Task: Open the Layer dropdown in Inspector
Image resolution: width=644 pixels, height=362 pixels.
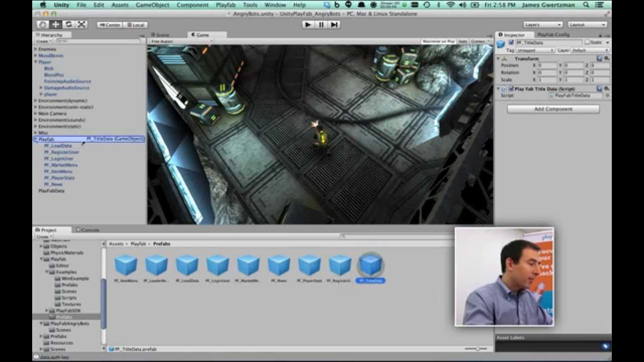Action: [x=590, y=50]
